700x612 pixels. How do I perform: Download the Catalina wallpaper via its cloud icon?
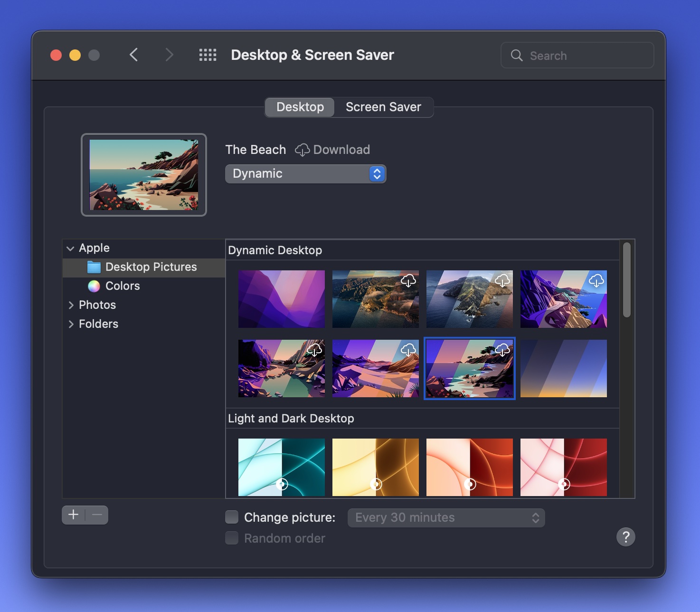coord(502,281)
